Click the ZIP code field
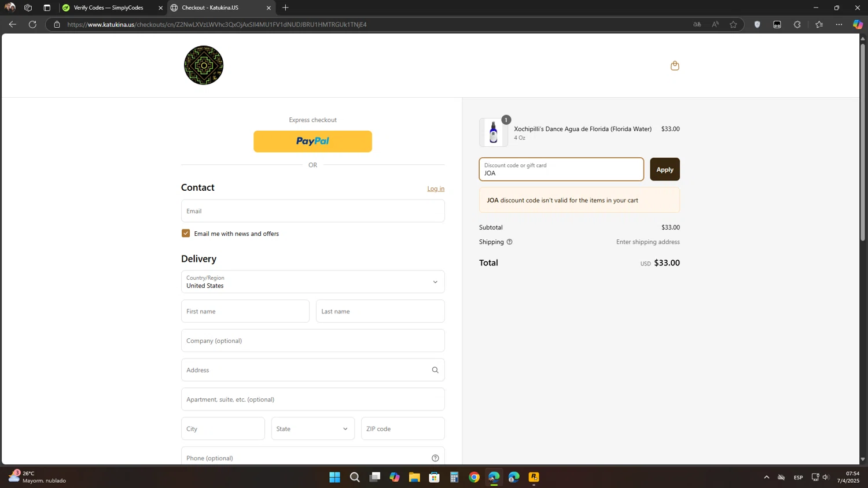 (403, 428)
